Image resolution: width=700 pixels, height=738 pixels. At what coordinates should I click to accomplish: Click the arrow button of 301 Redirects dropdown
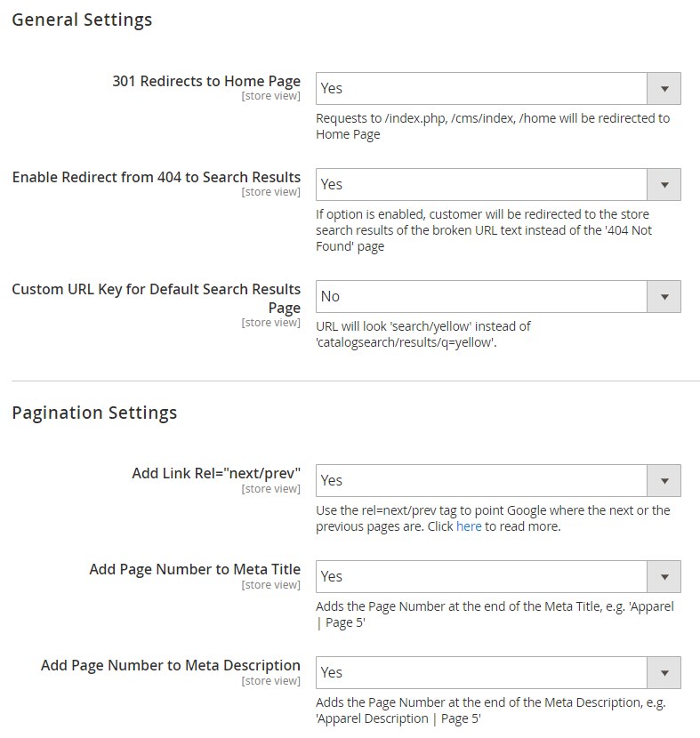tap(664, 89)
